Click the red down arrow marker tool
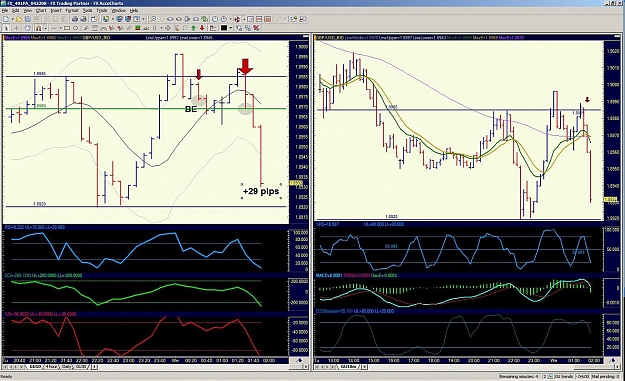 [x=202, y=28]
